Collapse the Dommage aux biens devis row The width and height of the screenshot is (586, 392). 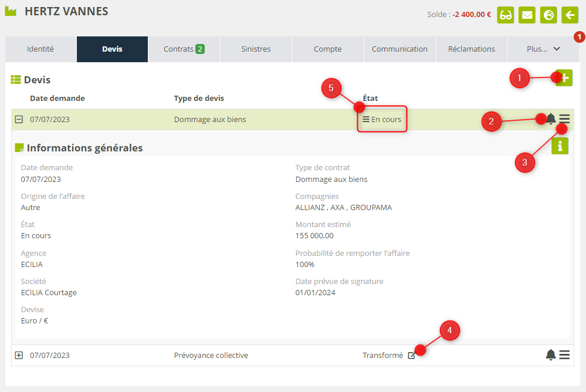click(19, 120)
